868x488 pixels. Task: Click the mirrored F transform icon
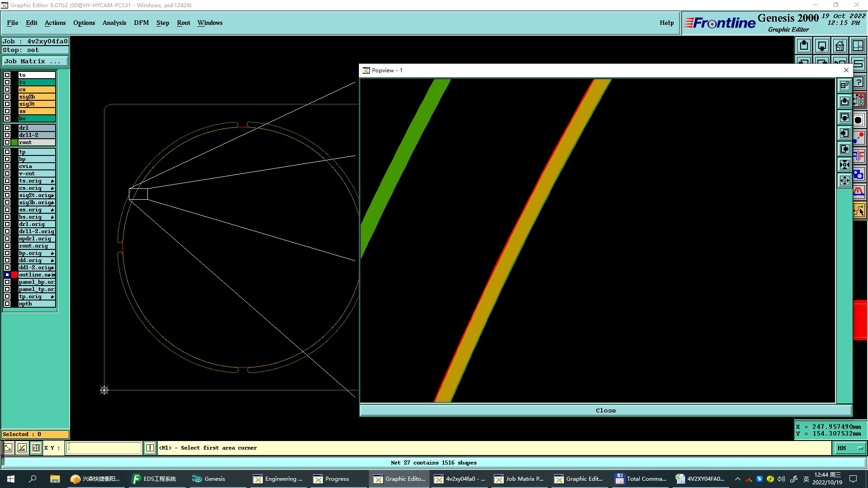coord(859,156)
